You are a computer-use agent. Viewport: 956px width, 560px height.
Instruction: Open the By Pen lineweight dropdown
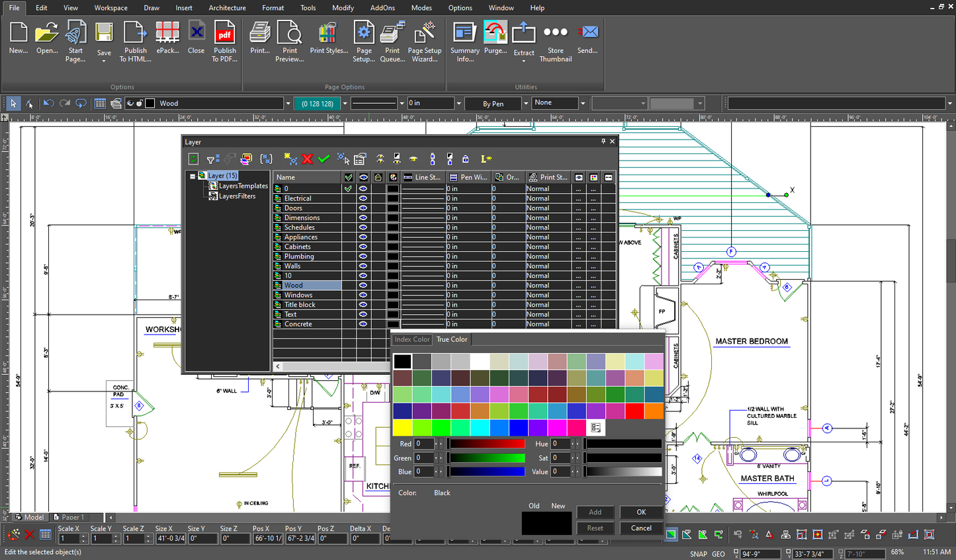(x=525, y=103)
